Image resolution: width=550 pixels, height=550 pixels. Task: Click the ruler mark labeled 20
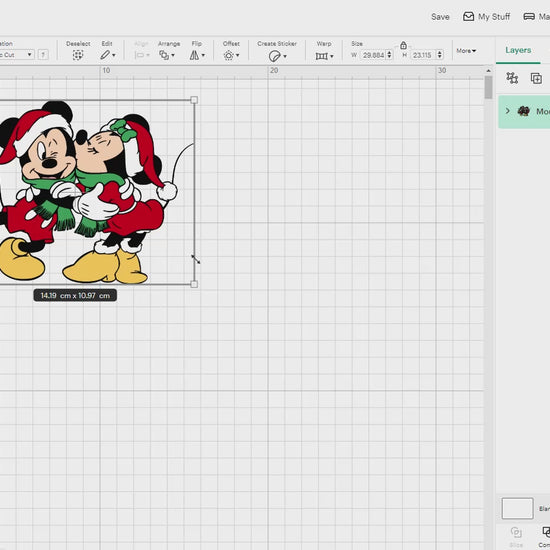click(x=274, y=71)
